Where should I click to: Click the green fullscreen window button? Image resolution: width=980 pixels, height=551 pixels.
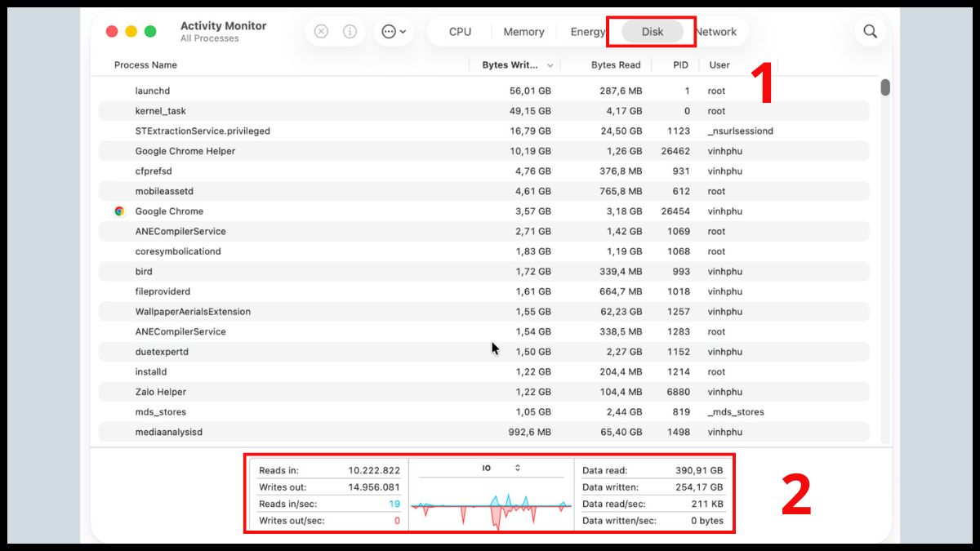pyautogui.click(x=150, y=32)
